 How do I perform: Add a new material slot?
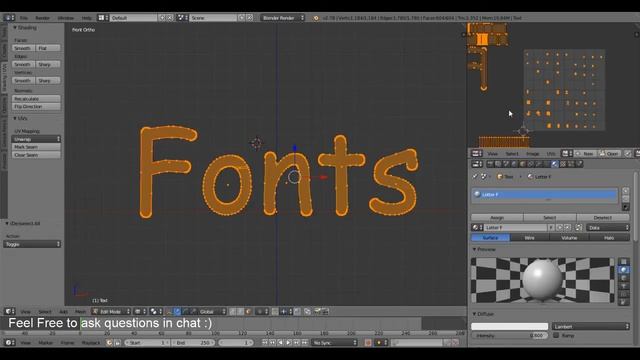click(625, 191)
